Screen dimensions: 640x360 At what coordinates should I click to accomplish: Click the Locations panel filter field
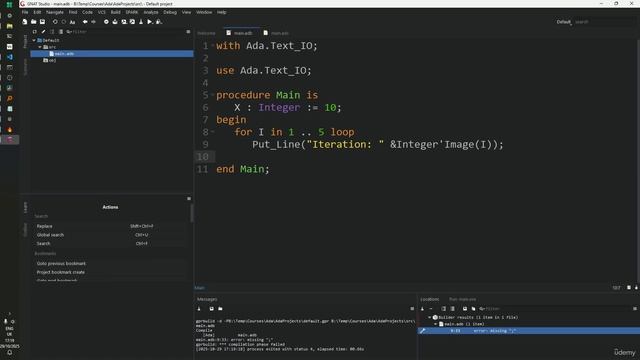[555, 309]
